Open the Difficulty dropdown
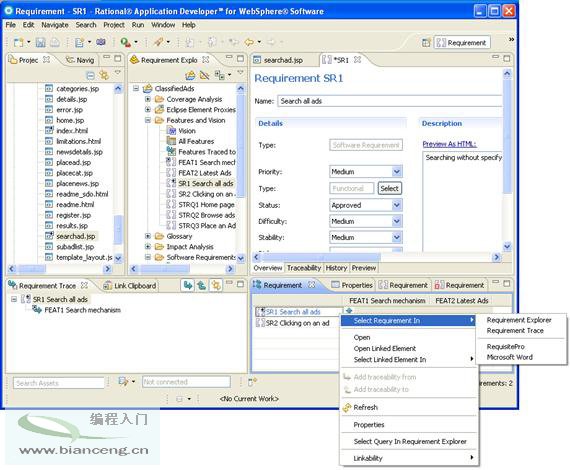 397,221
